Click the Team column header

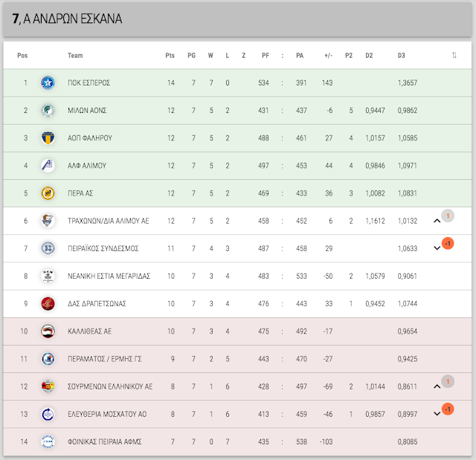coord(75,56)
